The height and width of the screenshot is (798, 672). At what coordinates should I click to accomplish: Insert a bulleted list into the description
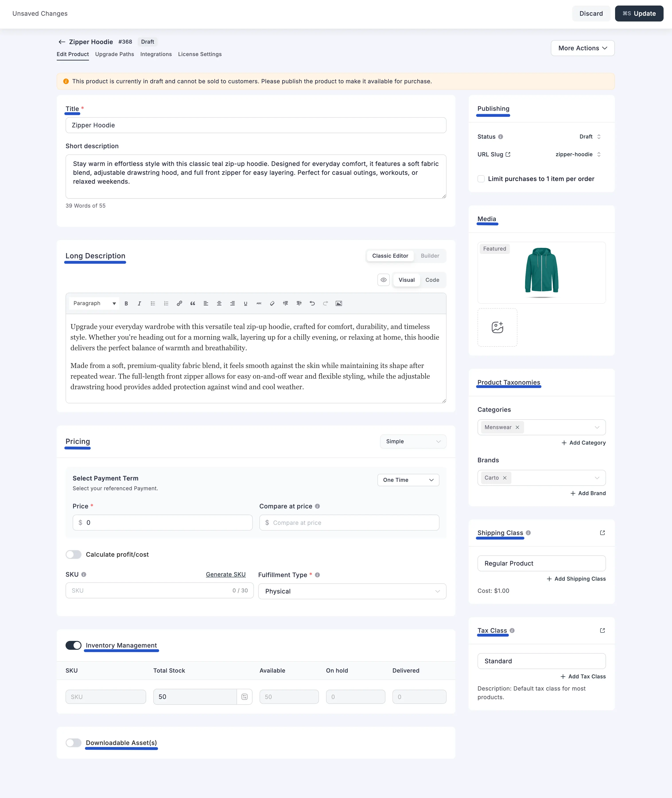(x=153, y=303)
